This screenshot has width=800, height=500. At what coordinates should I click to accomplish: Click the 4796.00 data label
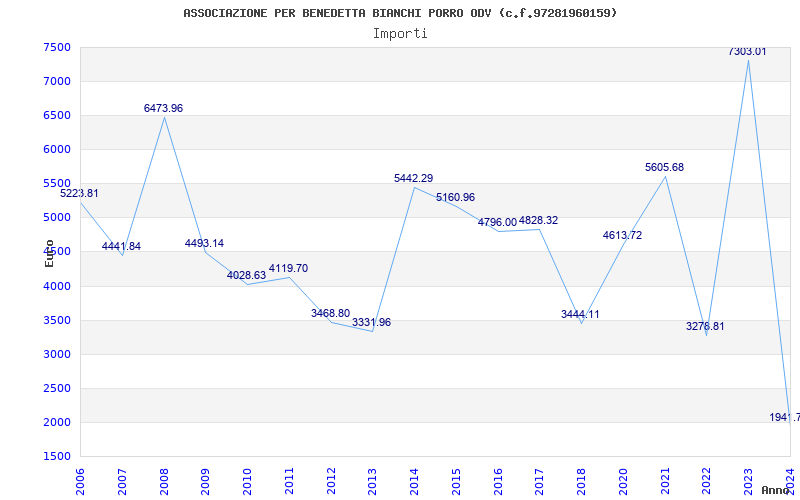coord(497,222)
